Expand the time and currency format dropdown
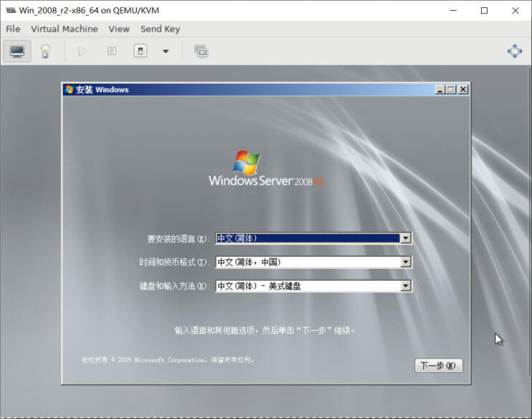This screenshot has width=532, height=419. point(405,262)
